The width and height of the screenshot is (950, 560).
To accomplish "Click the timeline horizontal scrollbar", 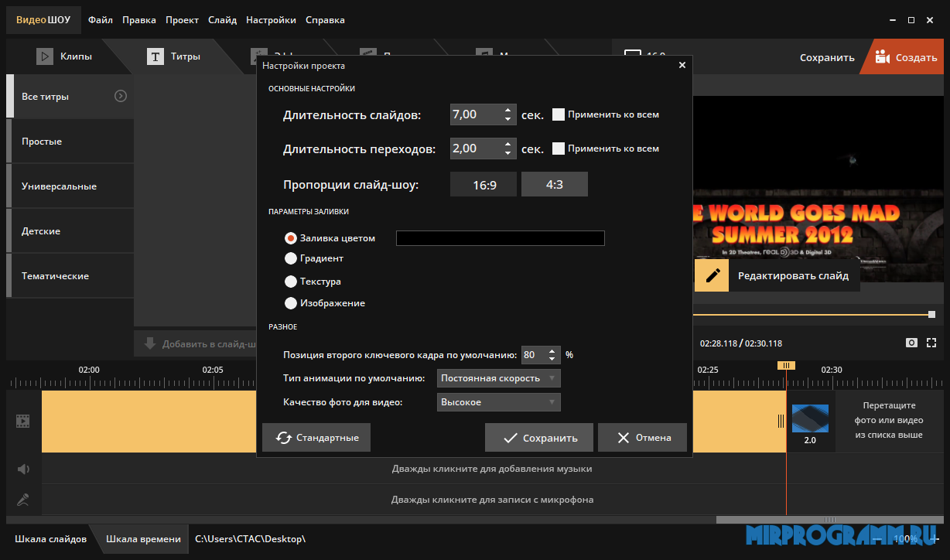I will tap(829, 520).
